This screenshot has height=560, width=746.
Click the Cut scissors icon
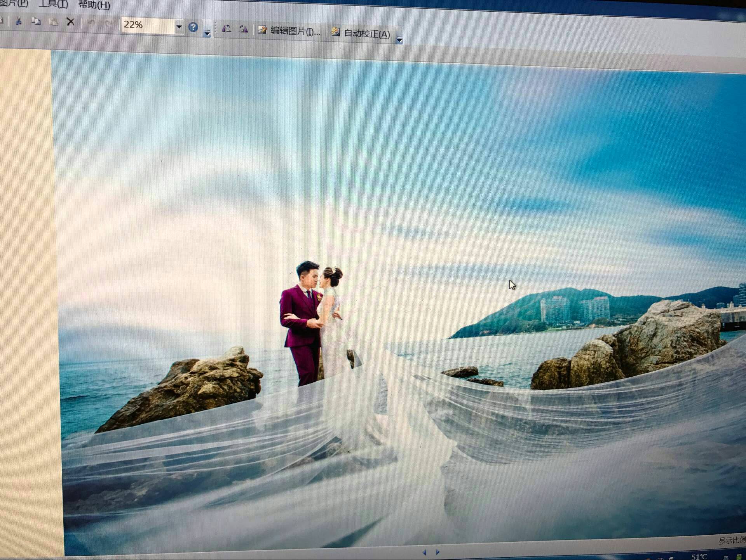click(19, 21)
